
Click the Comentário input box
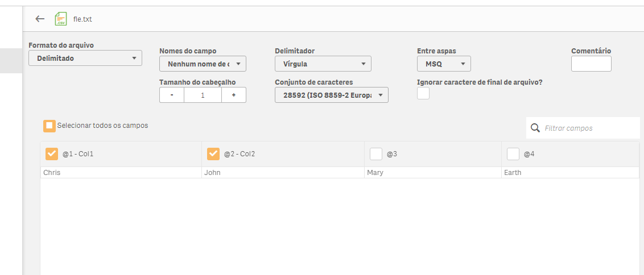click(591, 64)
